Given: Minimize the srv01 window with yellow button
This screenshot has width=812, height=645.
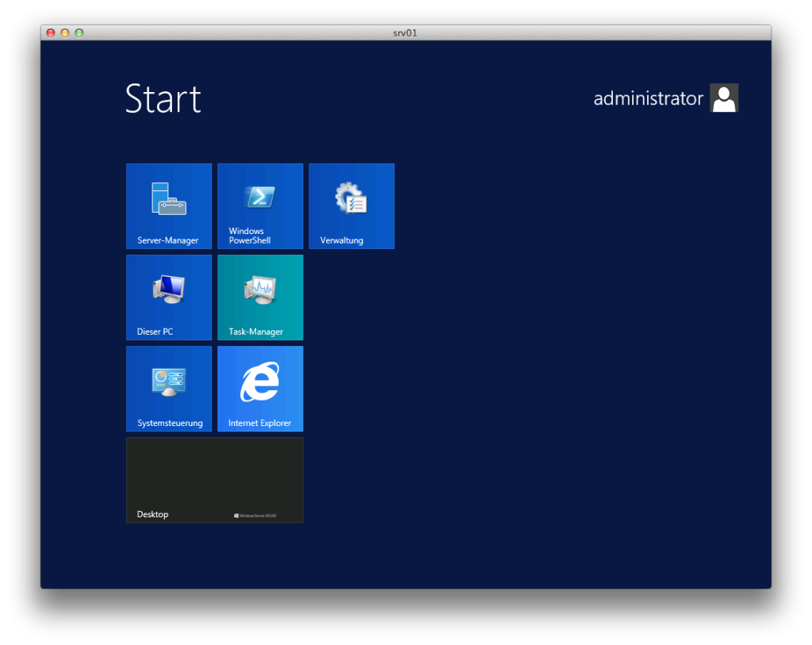Looking at the screenshot, I should [x=65, y=33].
